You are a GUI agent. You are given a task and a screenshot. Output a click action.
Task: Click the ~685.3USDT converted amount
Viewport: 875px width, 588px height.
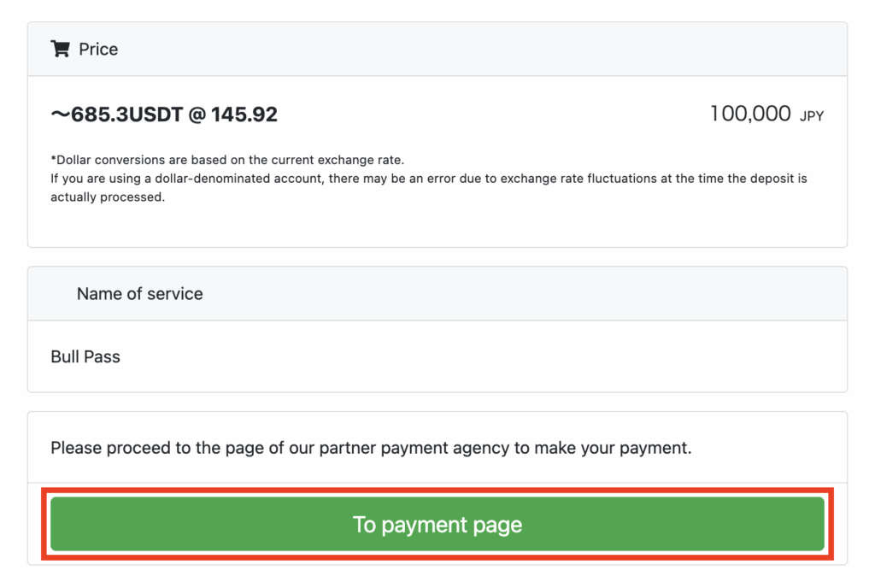(x=116, y=115)
